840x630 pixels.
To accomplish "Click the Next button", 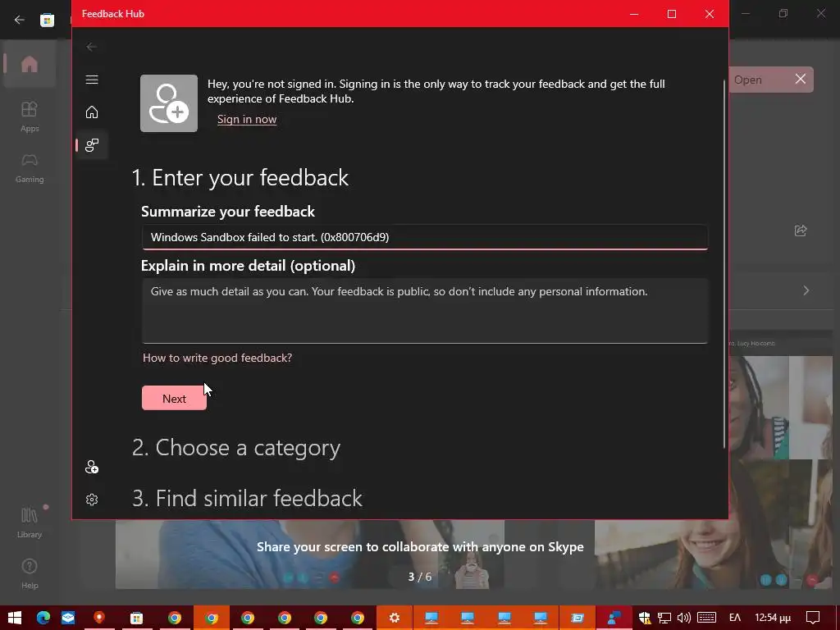I will pos(174,399).
